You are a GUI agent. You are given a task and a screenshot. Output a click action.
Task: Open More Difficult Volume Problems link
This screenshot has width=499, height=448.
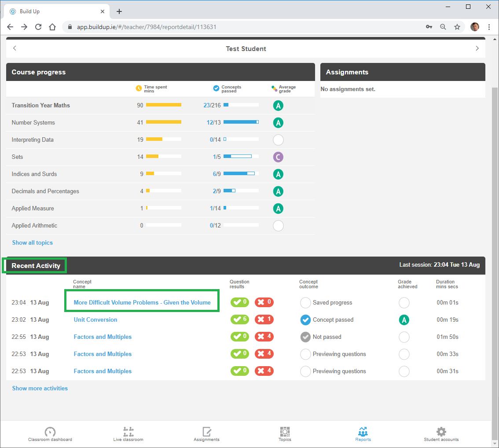click(142, 303)
